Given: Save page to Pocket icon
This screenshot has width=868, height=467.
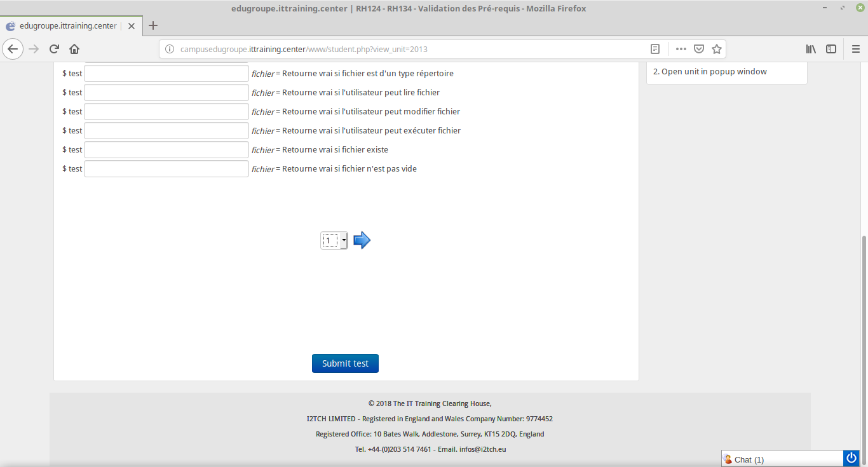Looking at the screenshot, I should click(x=699, y=49).
